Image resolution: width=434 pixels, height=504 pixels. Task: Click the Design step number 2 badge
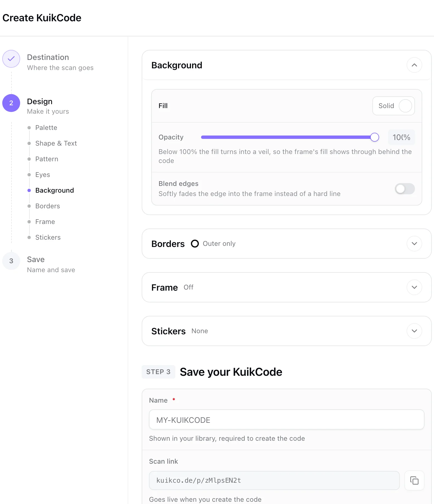pos(11,103)
